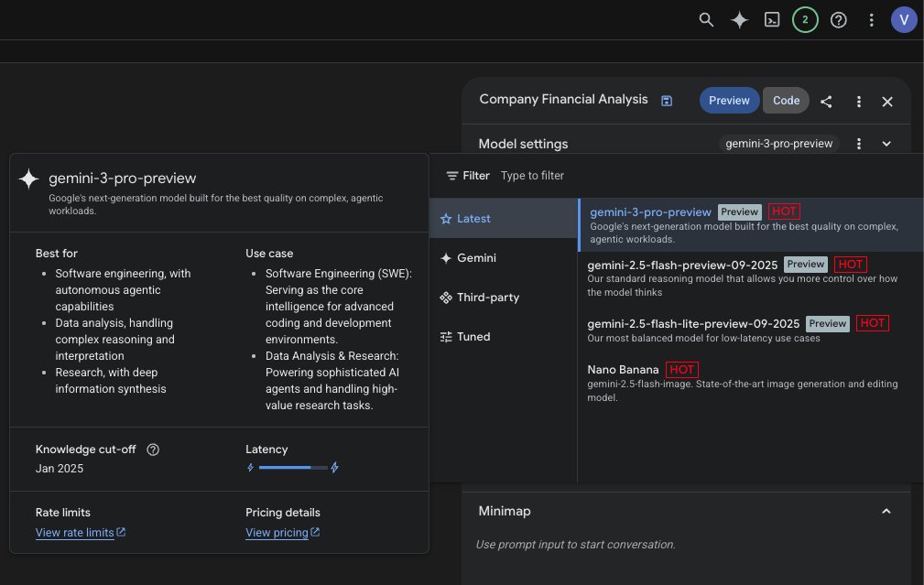The height and width of the screenshot is (585, 924).
Task: Switch to Code view
Action: tap(786, 101)
